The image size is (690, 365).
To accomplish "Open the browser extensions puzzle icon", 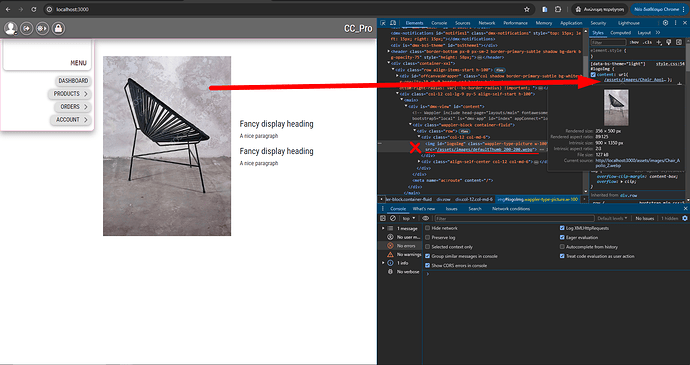I will (558, 9).
